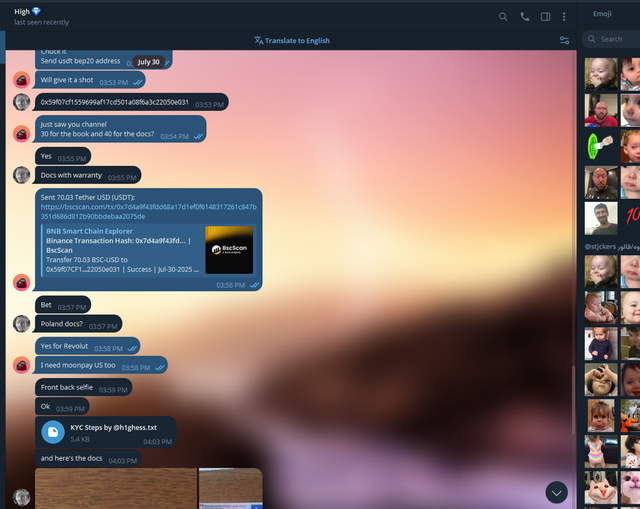
Task: Jump to bottom with the down-arrow button
Action: click(x=556, y=493)
